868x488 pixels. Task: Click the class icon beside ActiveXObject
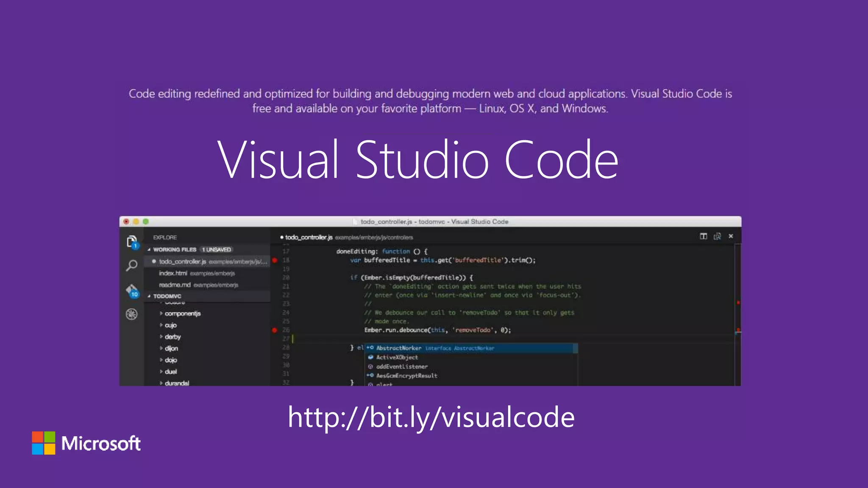370,357
